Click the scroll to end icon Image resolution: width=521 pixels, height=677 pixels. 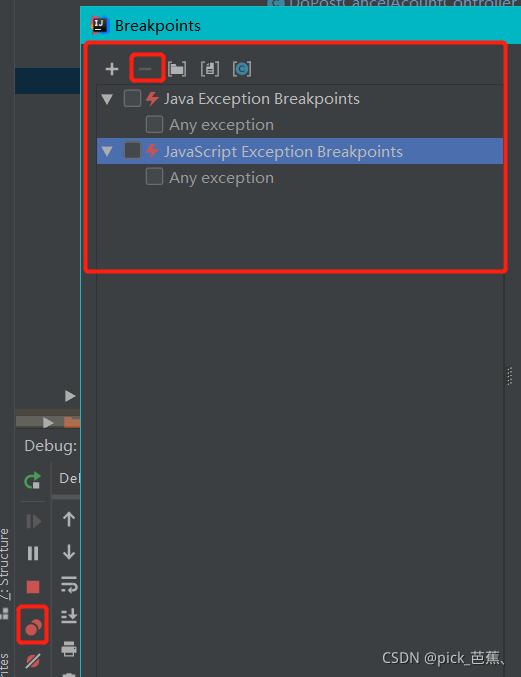(69, 616)
